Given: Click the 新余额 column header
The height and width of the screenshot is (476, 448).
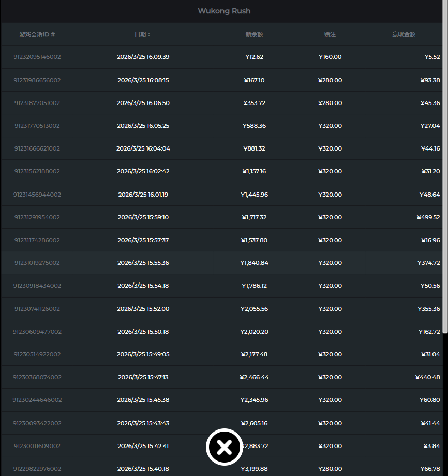Looking at the screenshot, I should pyautogui.click(x=254, y=34).
